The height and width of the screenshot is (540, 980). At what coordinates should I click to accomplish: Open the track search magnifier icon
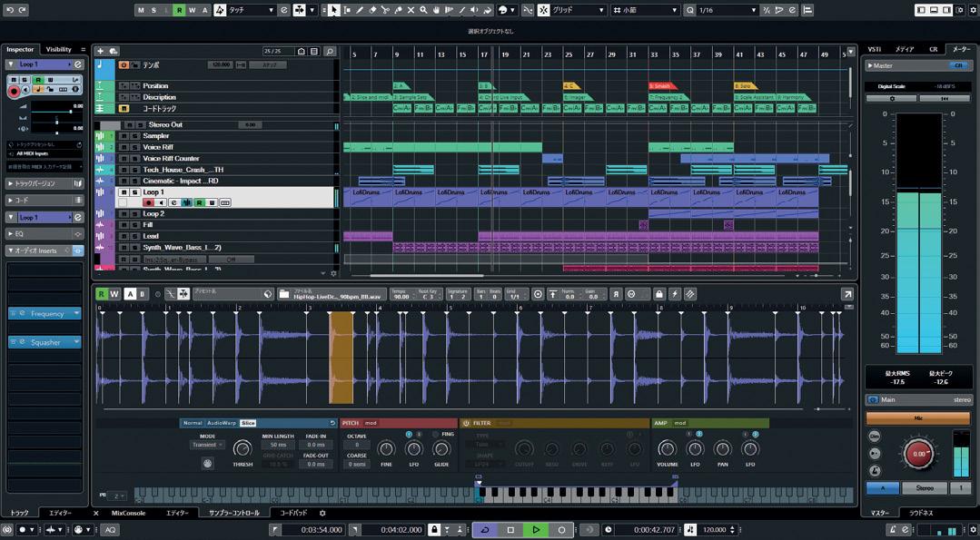[330, 52]
